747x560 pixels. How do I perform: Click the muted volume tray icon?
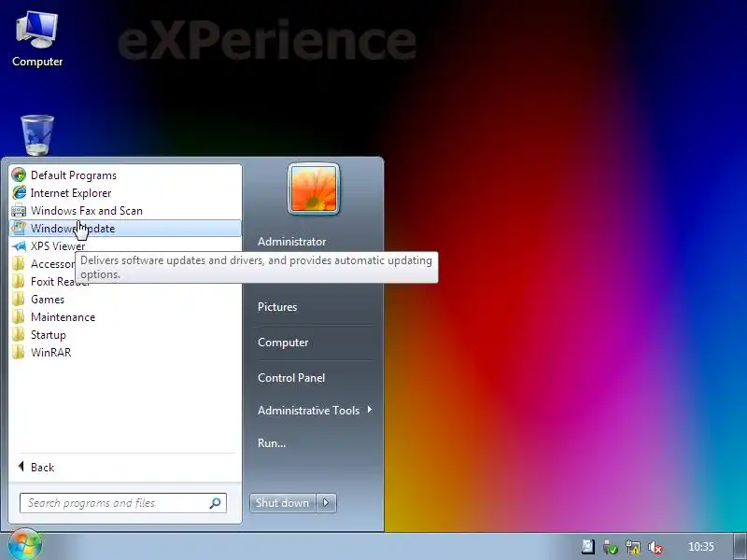point(655,547)
